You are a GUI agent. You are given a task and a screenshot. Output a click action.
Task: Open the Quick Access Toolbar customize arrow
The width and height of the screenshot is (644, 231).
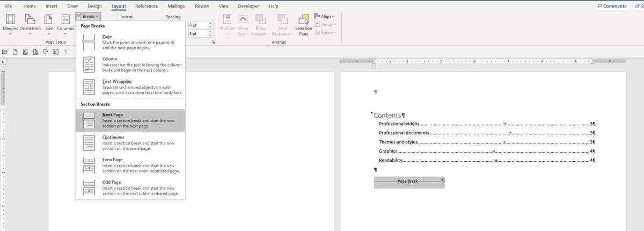coord(65,52)
